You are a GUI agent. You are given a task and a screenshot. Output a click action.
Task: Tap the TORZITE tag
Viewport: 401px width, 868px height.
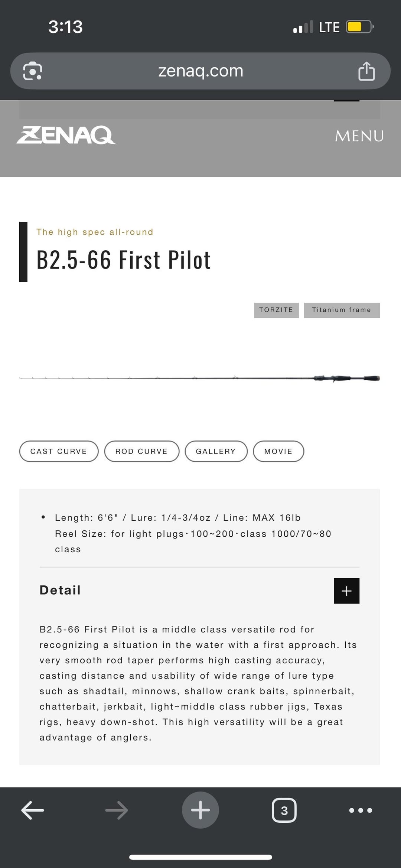276,310
